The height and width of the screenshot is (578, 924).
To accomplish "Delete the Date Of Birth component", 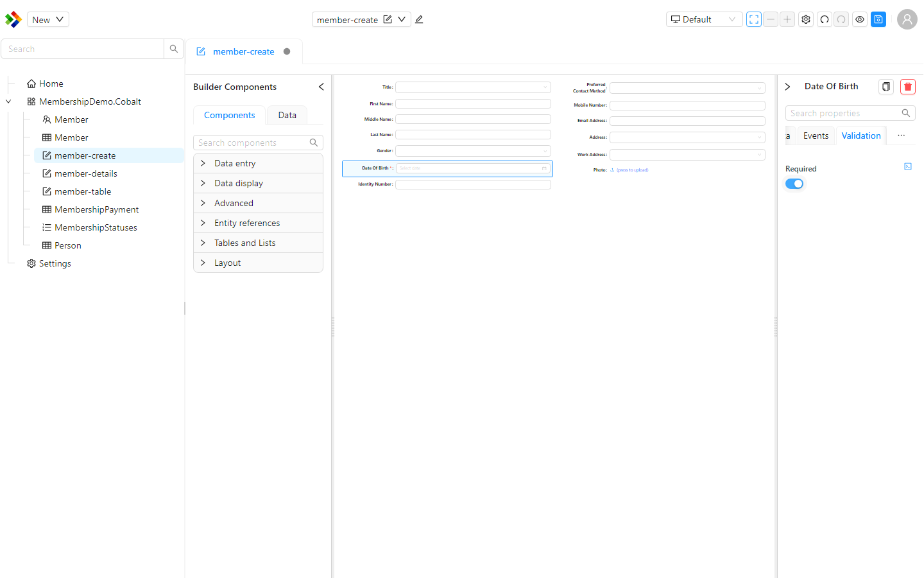I will pos(907,87).
